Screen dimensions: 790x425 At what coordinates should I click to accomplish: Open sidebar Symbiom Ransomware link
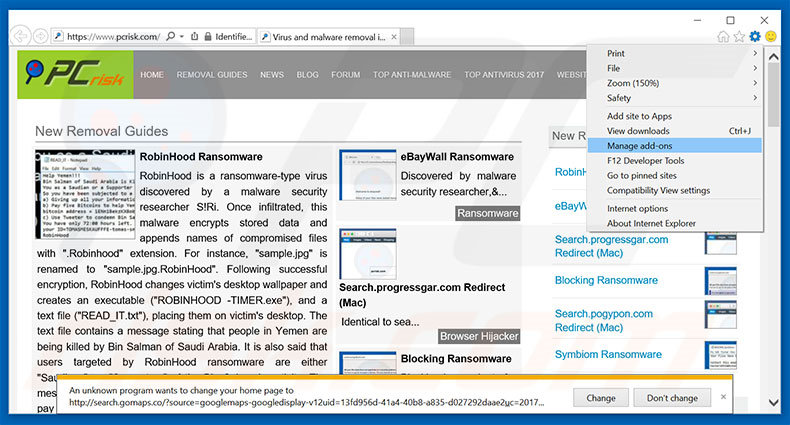pos(608,354)
